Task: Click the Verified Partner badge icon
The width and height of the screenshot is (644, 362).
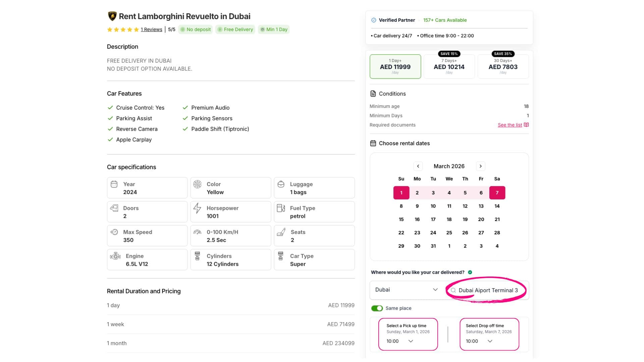Action: point(374,20)
